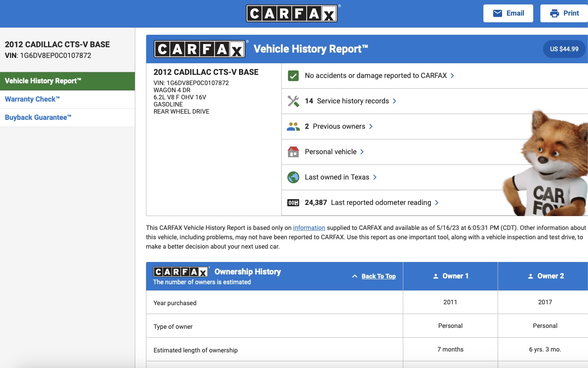Click the REAR WHEEL DRIVE text
This screenshot has width=588, height=368.
tap(182, 111)
